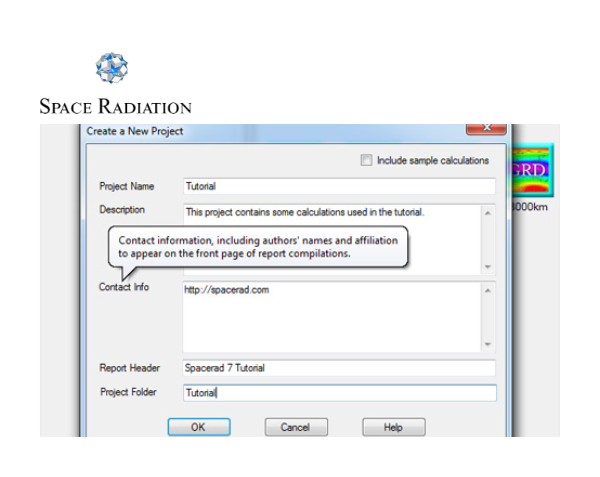Click the GRD color map thumbnail
Screen dimensions: 600x477
(531, 170)
